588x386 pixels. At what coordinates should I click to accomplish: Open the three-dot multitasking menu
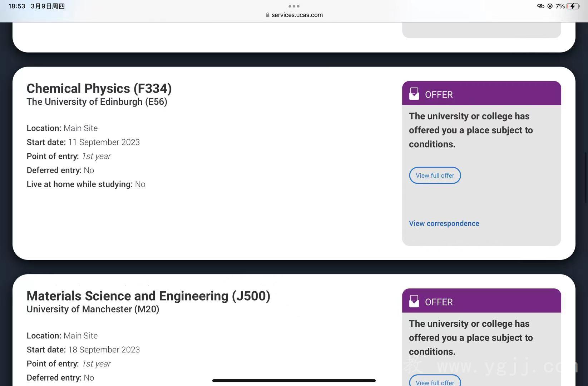tap(294, 6)
